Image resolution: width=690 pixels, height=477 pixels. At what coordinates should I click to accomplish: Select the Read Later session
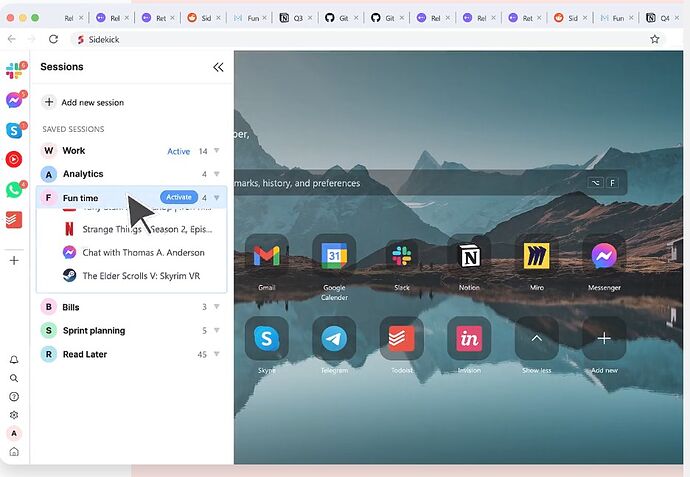(x=131, y=354)
